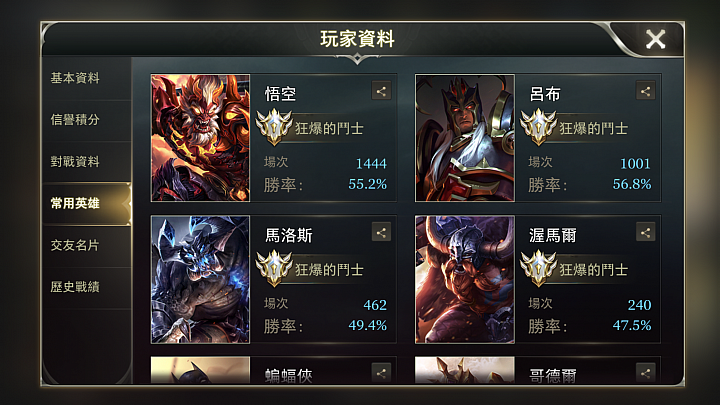Share the 哥德爾 hero card

click(645, 373)
